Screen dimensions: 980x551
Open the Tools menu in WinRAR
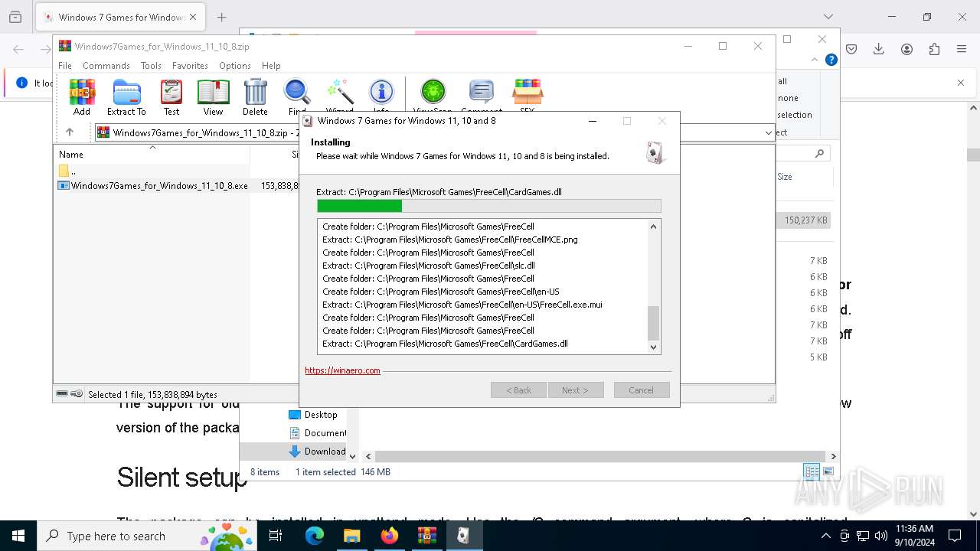pos(151,66)
